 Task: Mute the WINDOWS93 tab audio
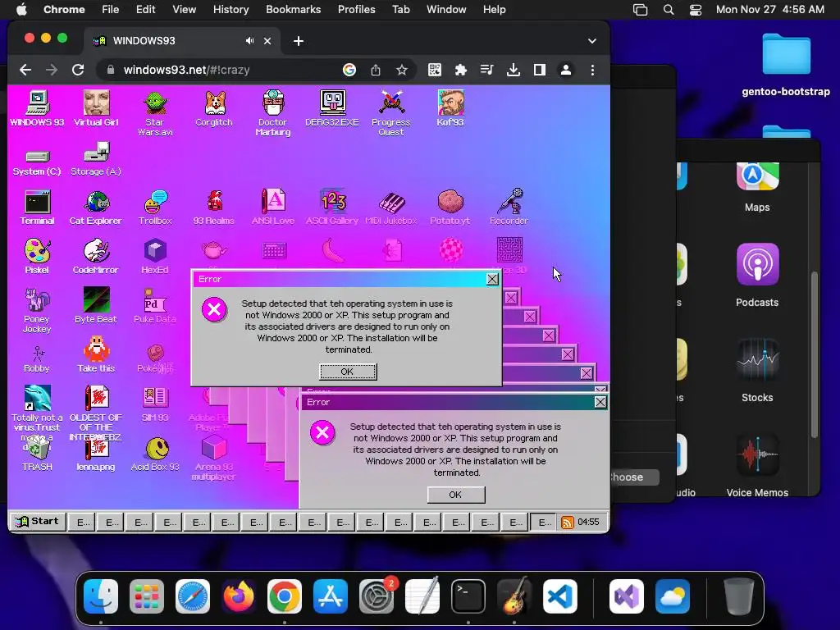[249, 41]
